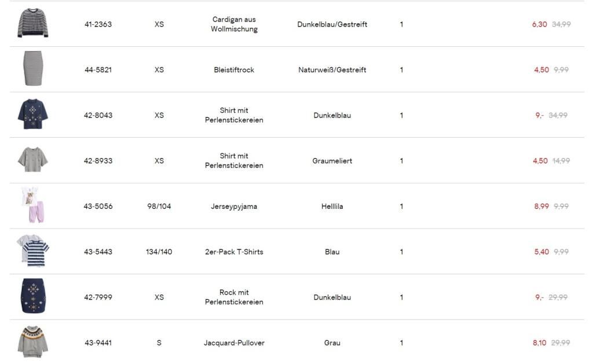This screenshot has height=364, width=593.
Task: Open Rock mit Perlenstickereien item
Action: pos(234,297)
